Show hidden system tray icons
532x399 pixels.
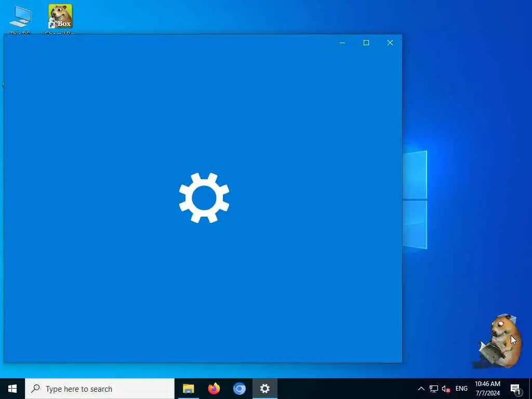[x=421, y=389]
